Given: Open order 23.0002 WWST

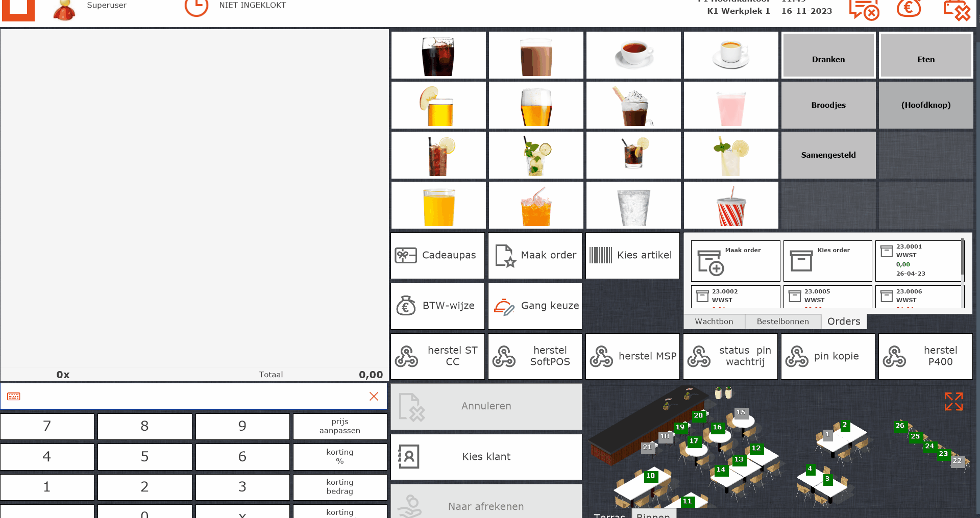Looking at the screenshot, I should point(736,297).
